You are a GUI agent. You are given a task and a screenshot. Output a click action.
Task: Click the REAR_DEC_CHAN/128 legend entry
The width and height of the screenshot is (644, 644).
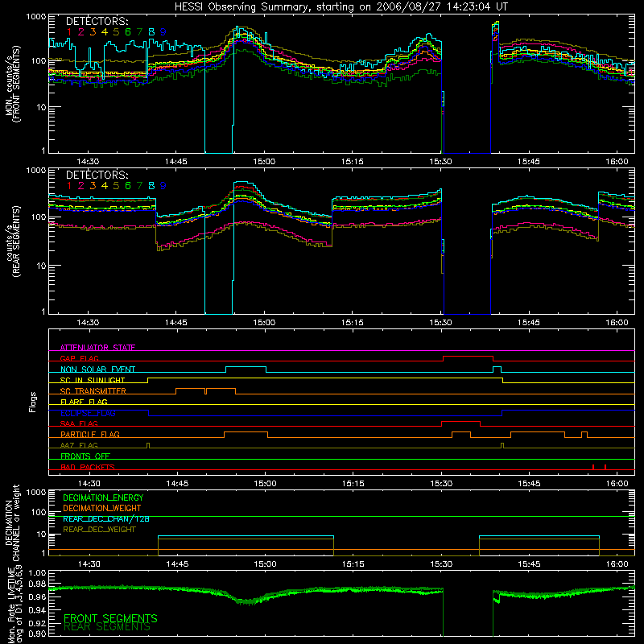106,518
